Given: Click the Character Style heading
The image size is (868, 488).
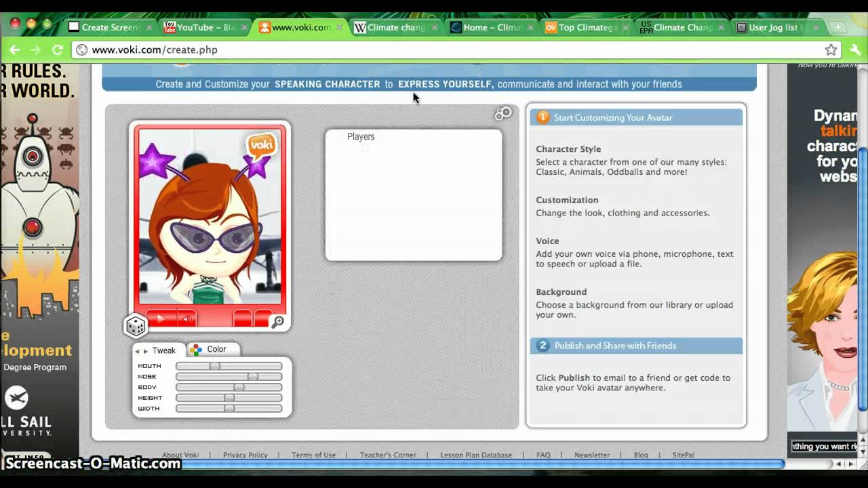Looking at the screenshot, I should pyautogui.click(x=568, y=149).
